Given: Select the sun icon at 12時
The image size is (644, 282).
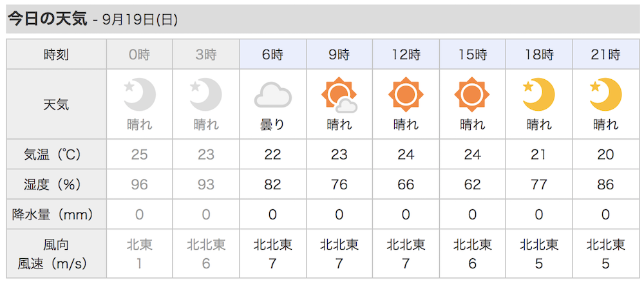Looking at the screenshot, I should tap(406, 95).
